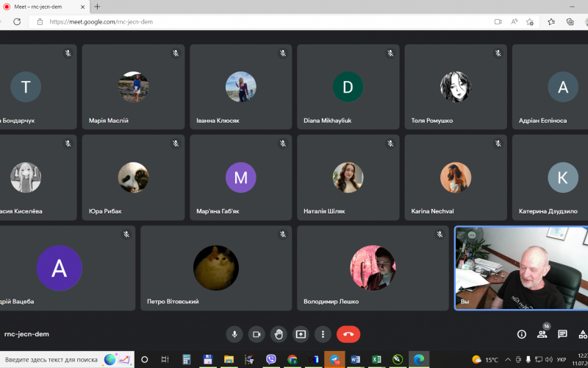Reload the page with the refresh icon

17,22
